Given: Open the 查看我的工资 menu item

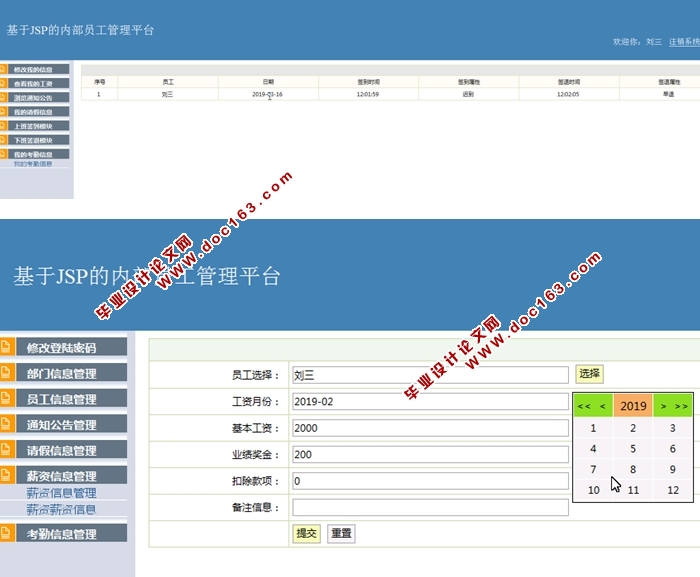Looking at the screenshot, I should tap(38, 84).
